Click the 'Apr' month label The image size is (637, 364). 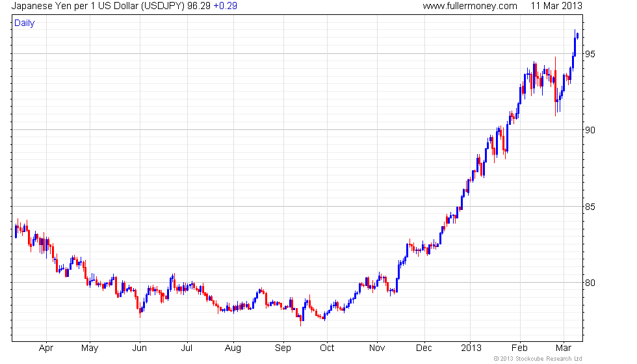pos(46,348)
